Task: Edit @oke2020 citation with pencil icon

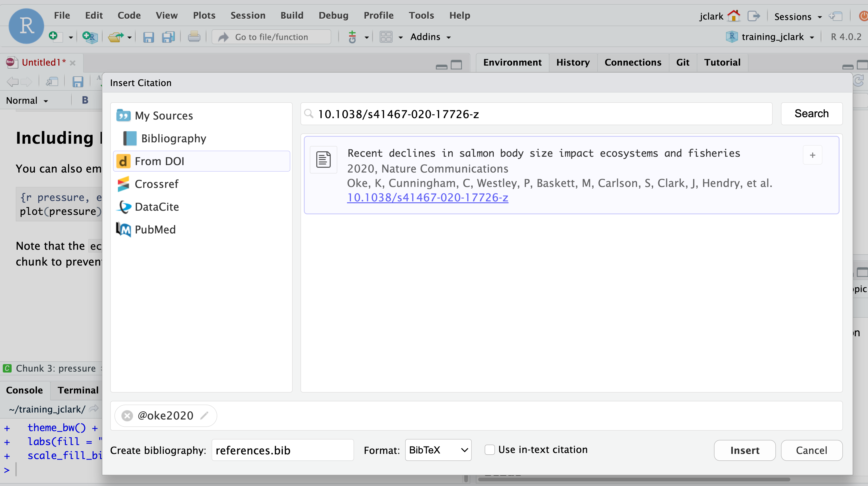Action: coord(204,416)
